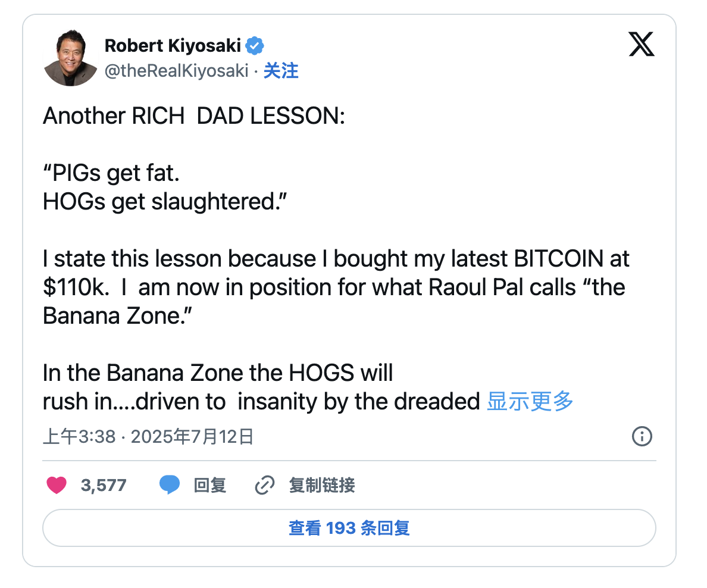View replies via 查看 193 条回复
This screenshot has height=588, width=707.
349,528
